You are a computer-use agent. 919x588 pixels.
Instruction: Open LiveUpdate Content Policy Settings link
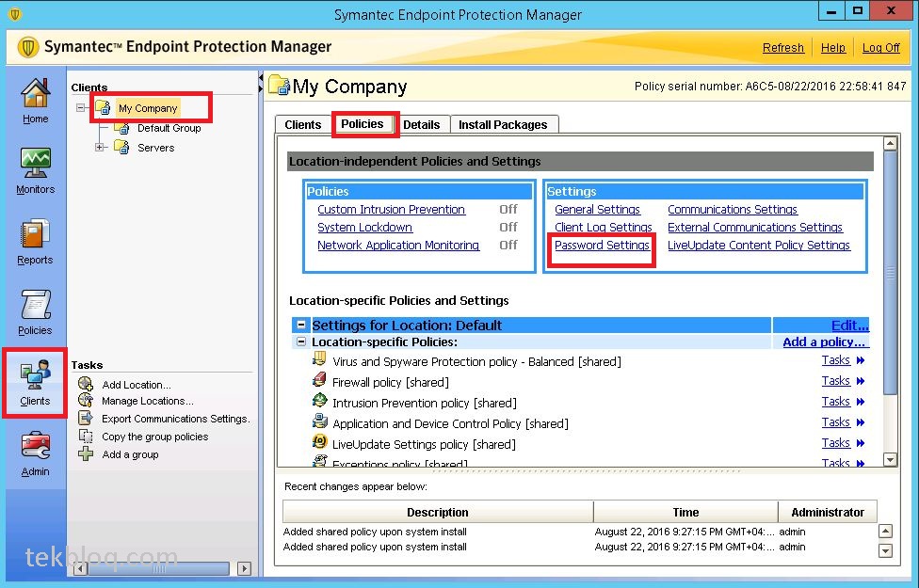[x=758, y=245]
